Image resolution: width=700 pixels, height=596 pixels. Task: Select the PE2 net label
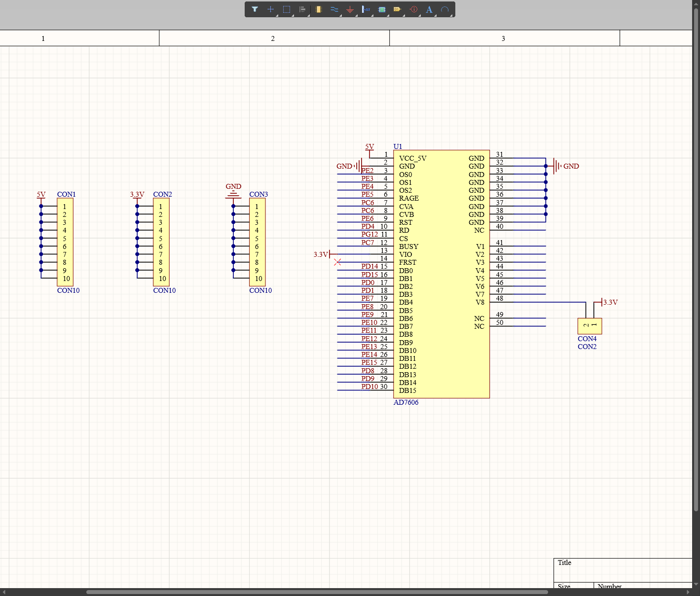[x=367, y=171]
